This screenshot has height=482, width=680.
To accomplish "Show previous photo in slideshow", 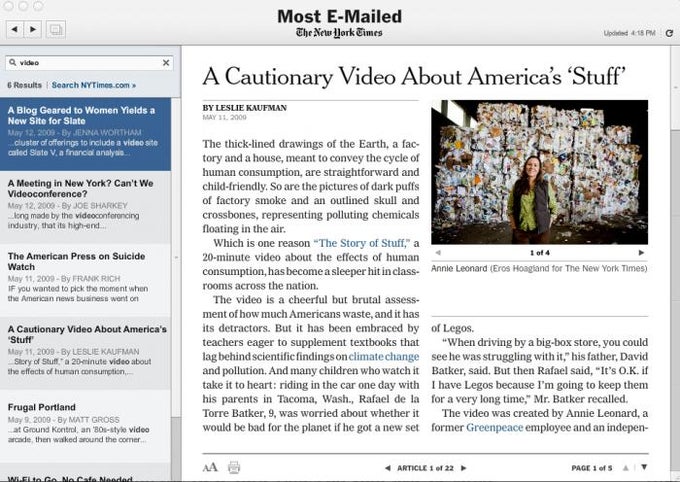I will coord(438,252).
